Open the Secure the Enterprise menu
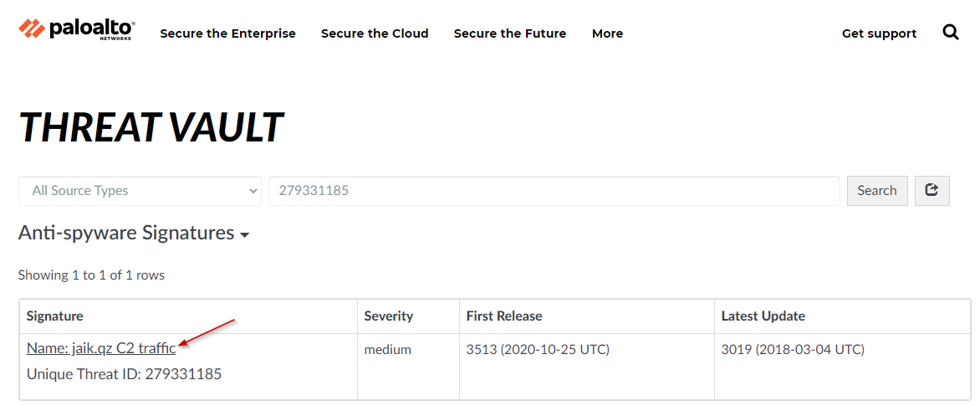 click(227, 33)
